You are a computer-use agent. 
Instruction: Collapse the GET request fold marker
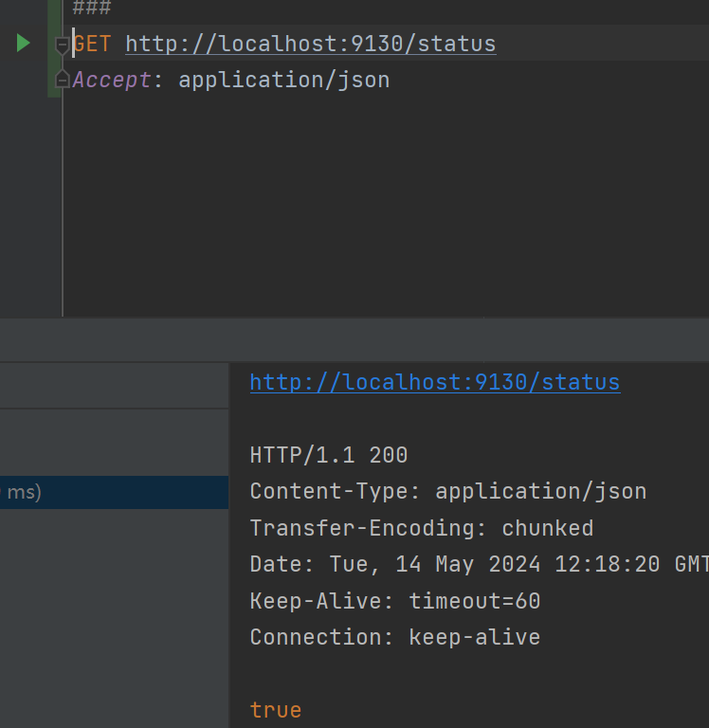62,45
